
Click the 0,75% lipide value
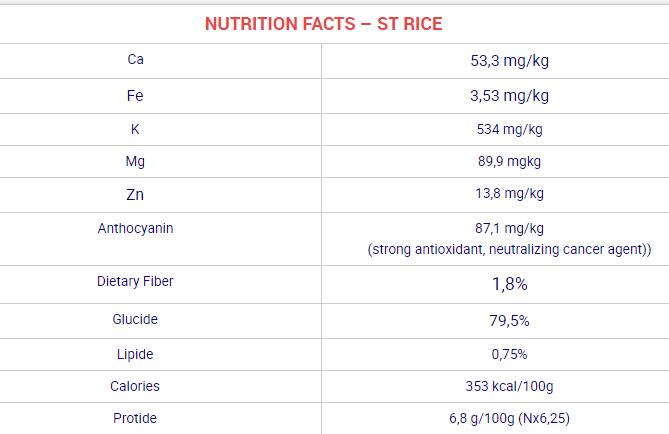click(509, 354)
